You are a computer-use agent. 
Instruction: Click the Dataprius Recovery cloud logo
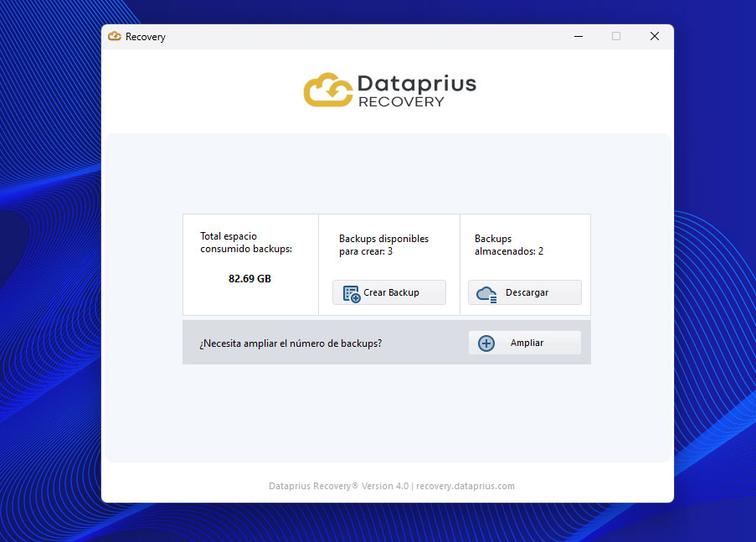328,90
